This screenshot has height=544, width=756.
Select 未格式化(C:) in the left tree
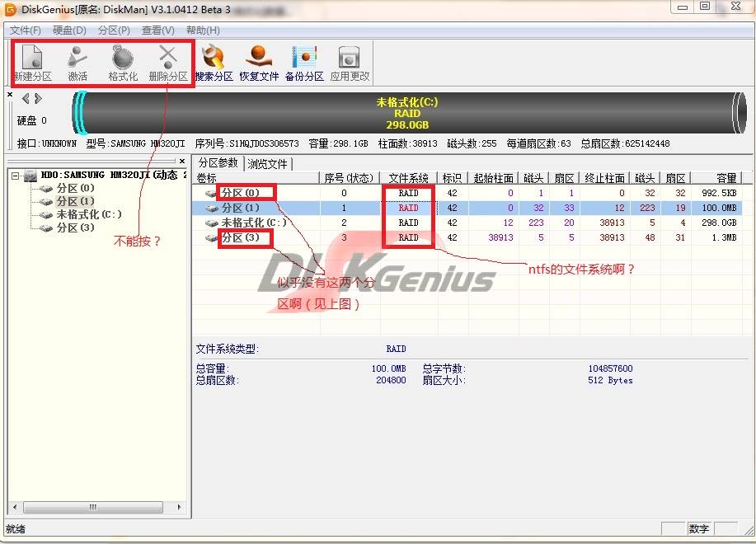click(89, 214)
